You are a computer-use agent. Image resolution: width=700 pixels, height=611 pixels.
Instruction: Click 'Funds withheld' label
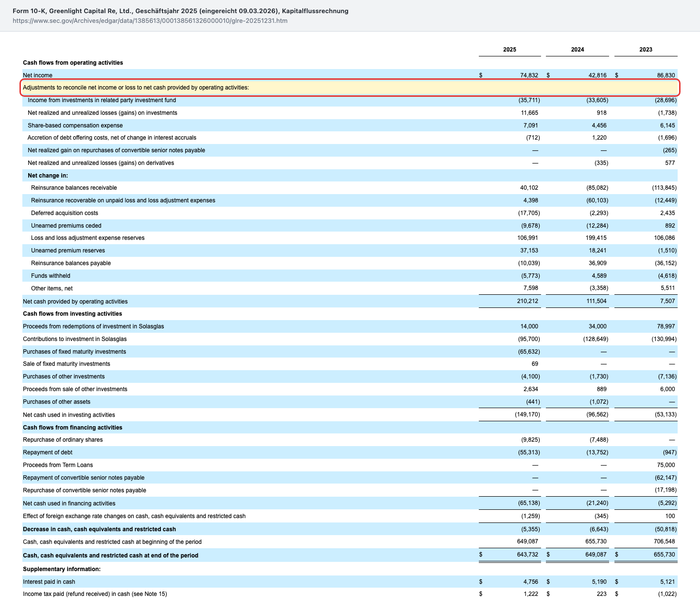pyautogui.click(x=51, y=276)
